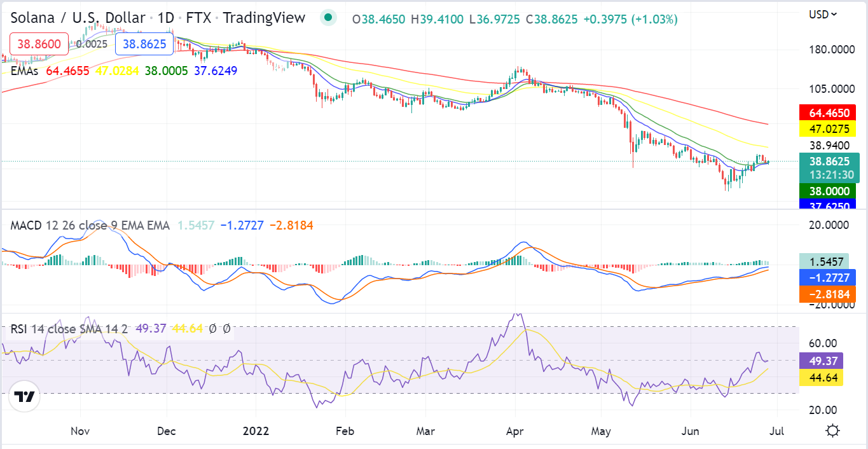Image resolution: width=868 pixels, height=449 pixels.
Task: Select the EMAs indicator legend label
Action: click(25, 71)
